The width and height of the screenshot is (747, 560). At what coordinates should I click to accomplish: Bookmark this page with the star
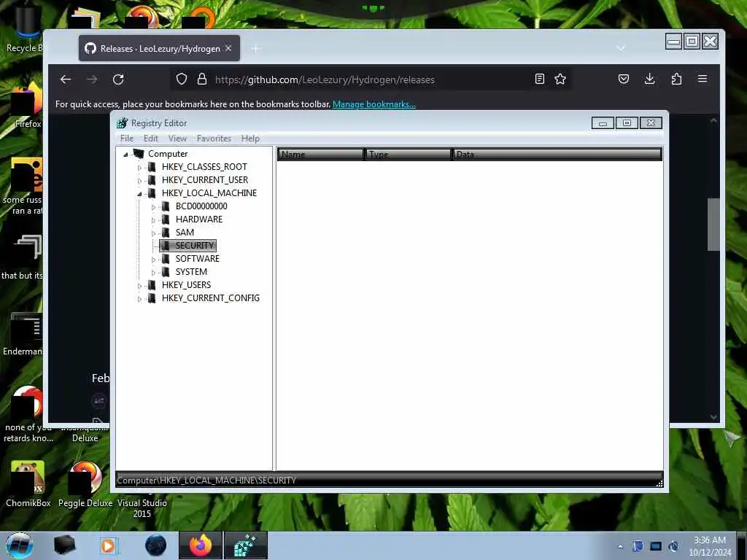coord(560,79)
